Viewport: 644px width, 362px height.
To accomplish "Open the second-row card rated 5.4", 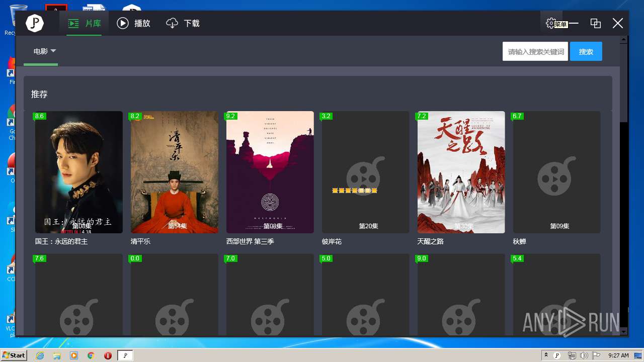I will (557, 295).
